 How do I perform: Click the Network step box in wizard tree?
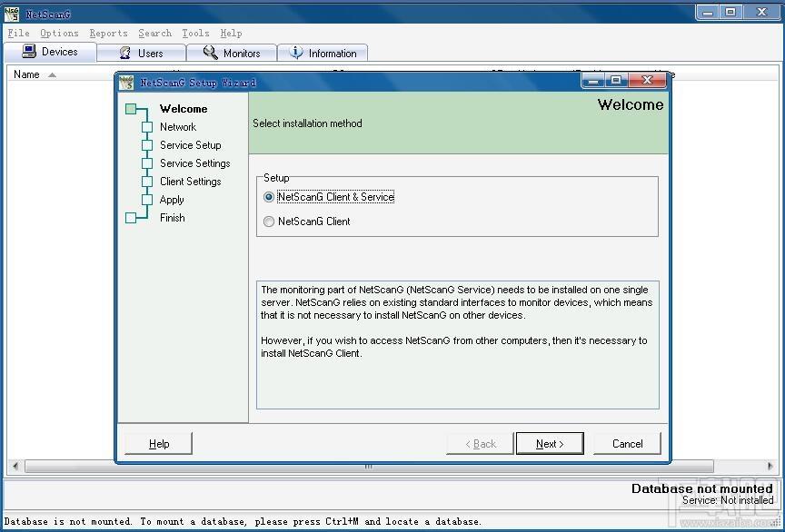(147, 126)
